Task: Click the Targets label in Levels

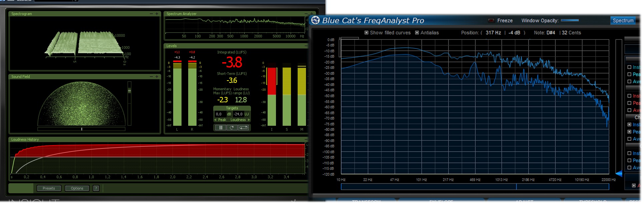Action: 232,108
